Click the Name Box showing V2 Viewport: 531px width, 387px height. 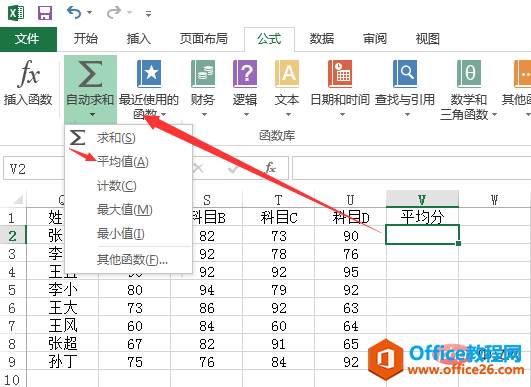[x=34, y=168]
